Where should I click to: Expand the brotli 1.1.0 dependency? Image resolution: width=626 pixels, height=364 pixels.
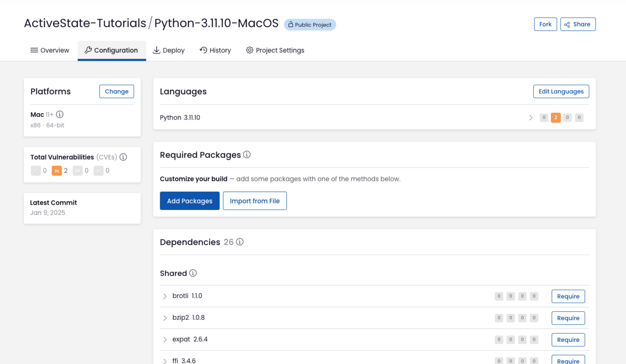coord(165,296)
